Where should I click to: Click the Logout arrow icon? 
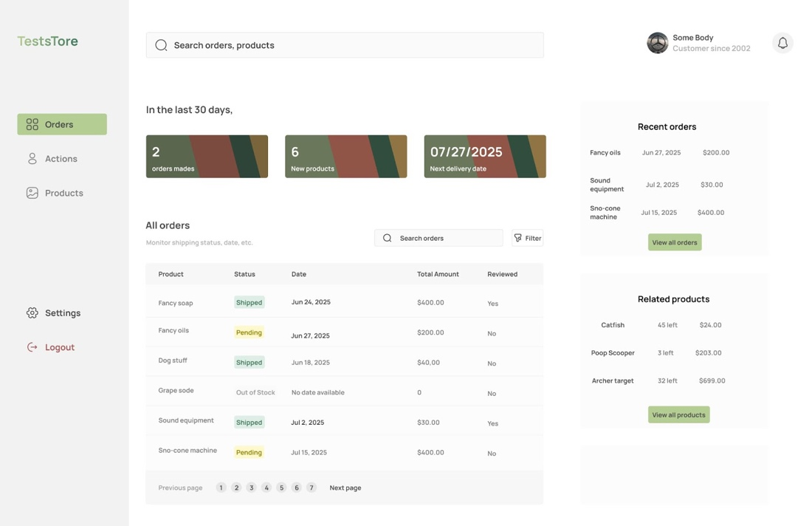32,346
